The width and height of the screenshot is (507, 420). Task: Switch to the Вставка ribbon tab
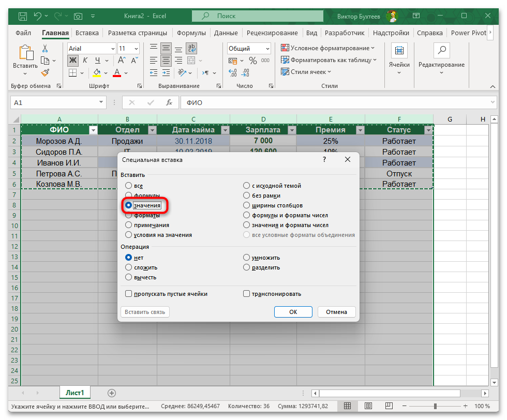click(x=86, y=33)
